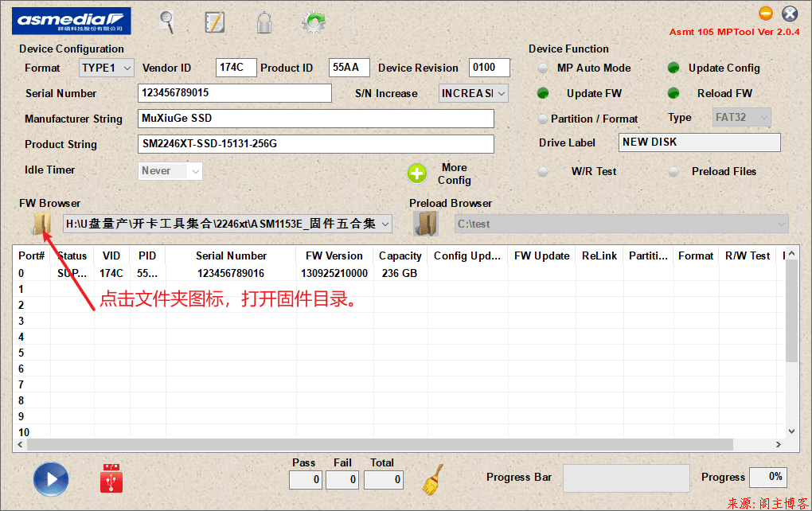Click the red USB device icon
Viewport: 812px width, 511px height.
111,478
